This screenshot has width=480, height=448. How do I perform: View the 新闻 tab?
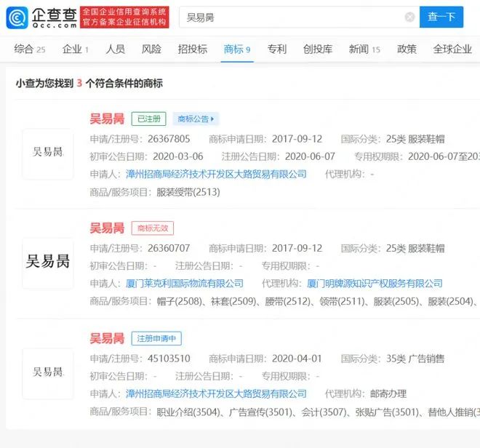point(364,49)
